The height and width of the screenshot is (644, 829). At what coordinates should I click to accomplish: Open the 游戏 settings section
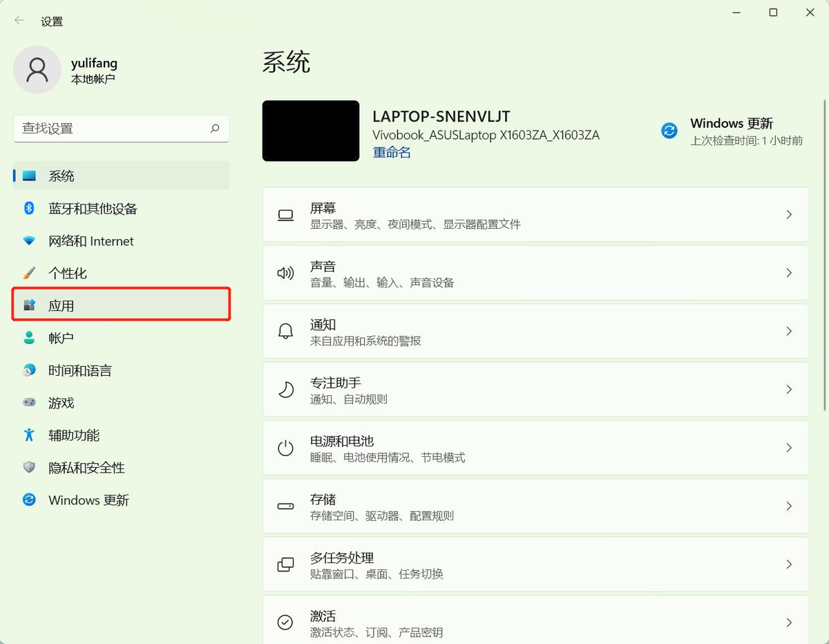(61, 402)
